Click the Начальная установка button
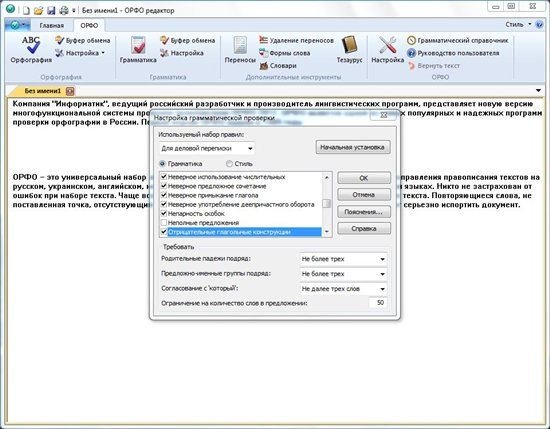550x429 pixels. click(x=353, y=147)
